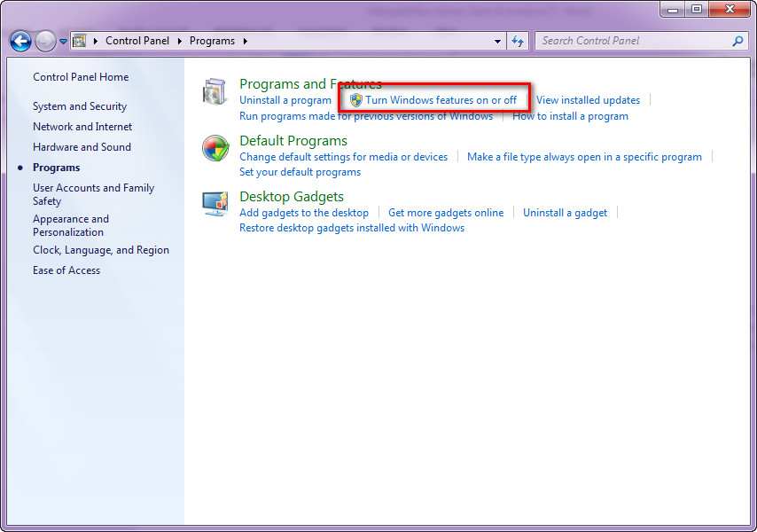Viewport: 757px width, 532px height.
Task: Select Programs in the left sidebar
Action: point(57,168)
